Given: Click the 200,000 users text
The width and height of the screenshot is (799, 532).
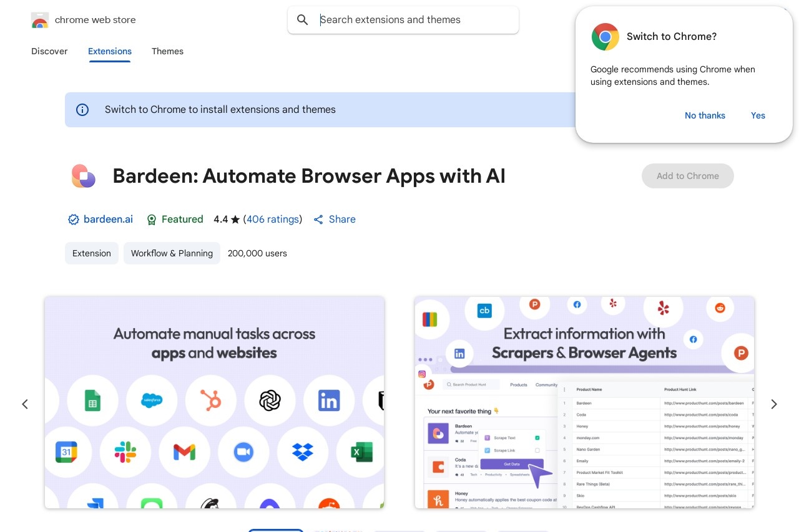Looking at the screenshot, I should tap(257, 253).
